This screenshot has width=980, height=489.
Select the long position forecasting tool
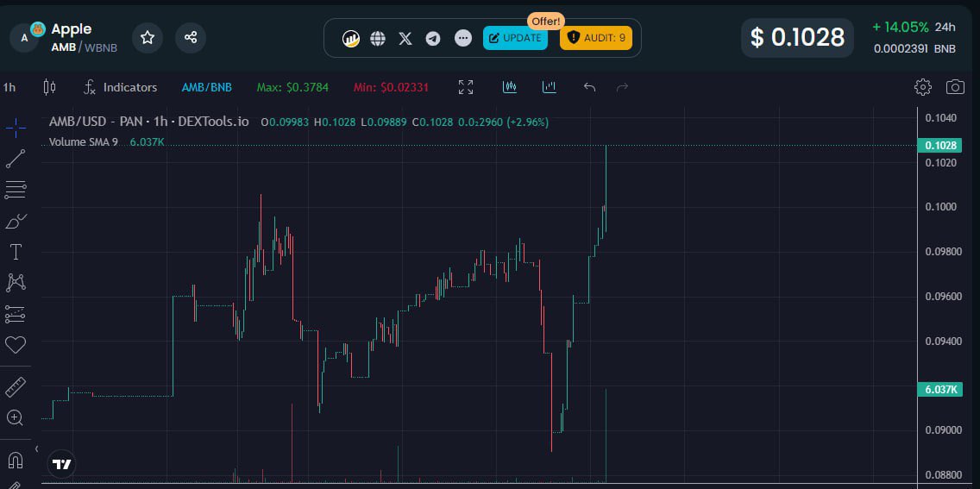pos(16,314)
